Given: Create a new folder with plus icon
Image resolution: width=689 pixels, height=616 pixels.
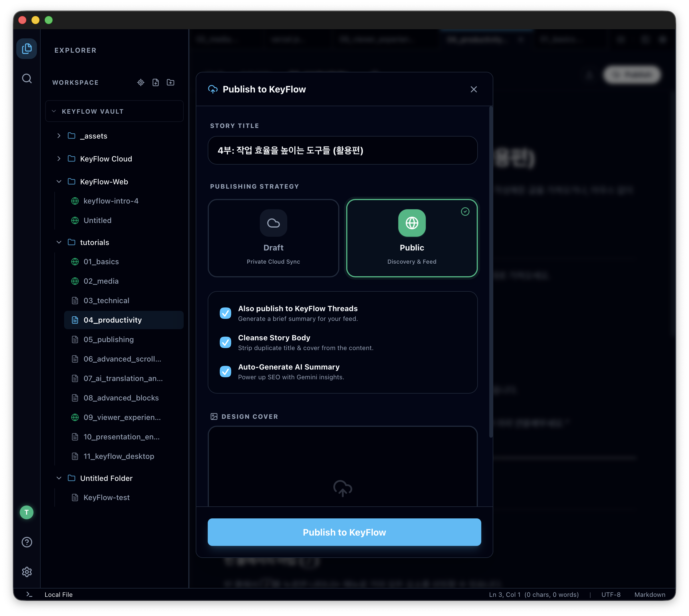Looking at the screenshot, I should click(171, 83).
